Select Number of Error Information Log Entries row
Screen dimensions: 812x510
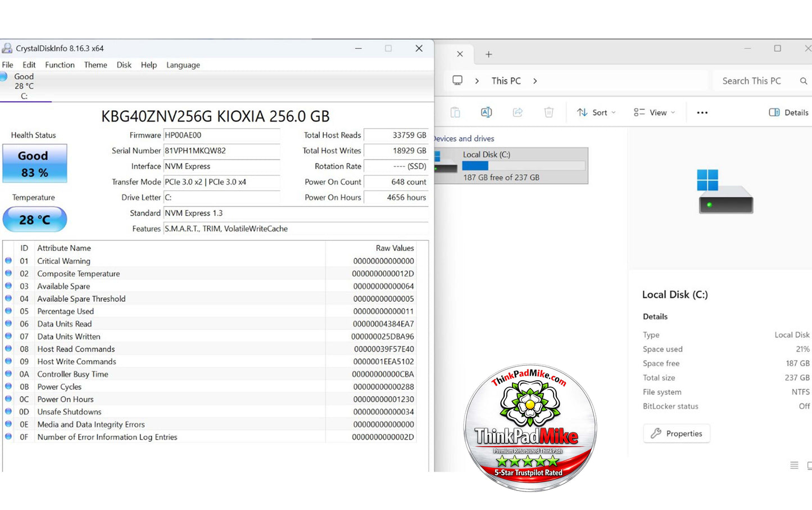tap(210, 437)
